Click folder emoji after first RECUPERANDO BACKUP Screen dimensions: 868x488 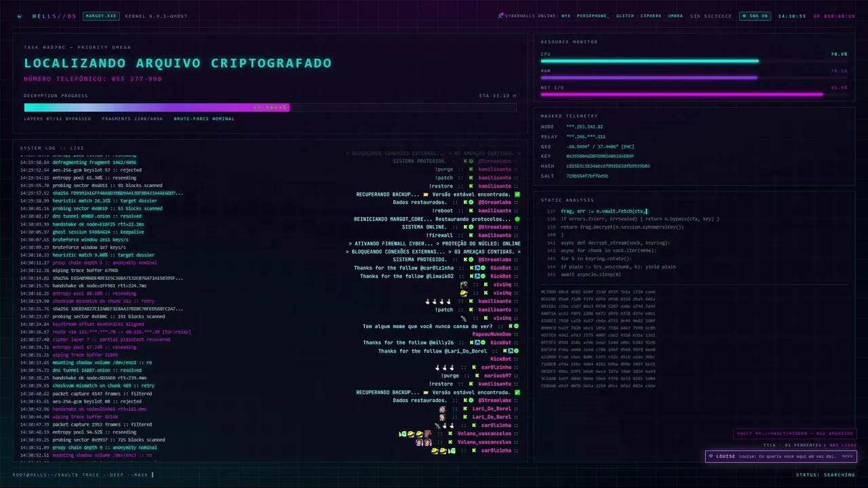pos(426,195)
